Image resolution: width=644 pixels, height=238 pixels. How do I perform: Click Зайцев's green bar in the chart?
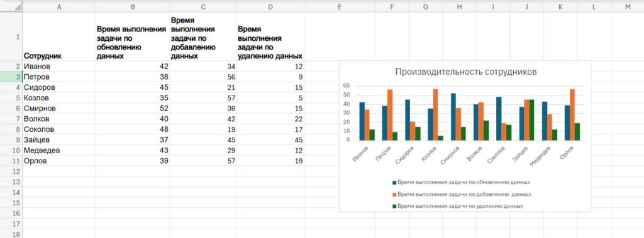tap(531, 120)
